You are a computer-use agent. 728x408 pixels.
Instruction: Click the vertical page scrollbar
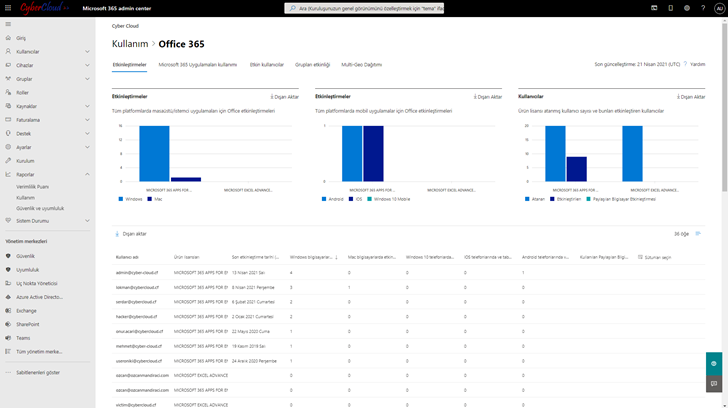724,108
